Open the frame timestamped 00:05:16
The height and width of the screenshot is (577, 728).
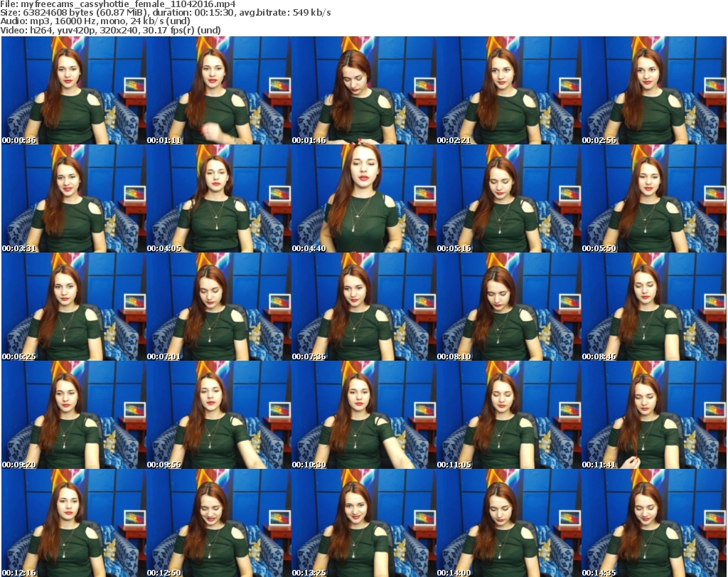508,198
